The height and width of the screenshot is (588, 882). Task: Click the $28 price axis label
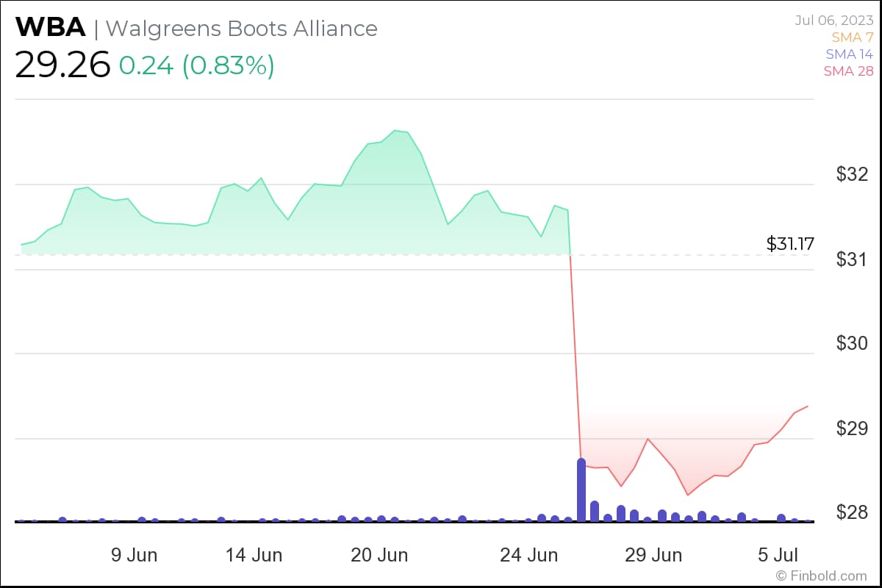coord(853,512)
